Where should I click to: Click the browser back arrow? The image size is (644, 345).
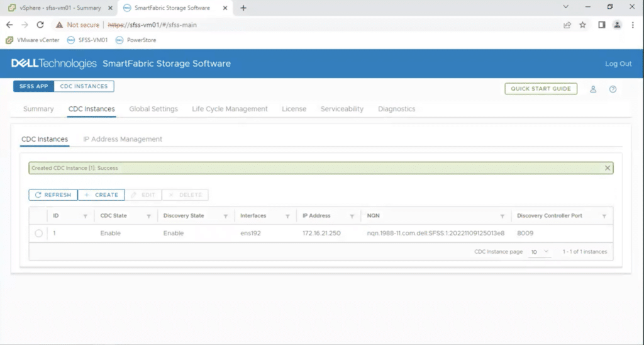pos(9,25)
